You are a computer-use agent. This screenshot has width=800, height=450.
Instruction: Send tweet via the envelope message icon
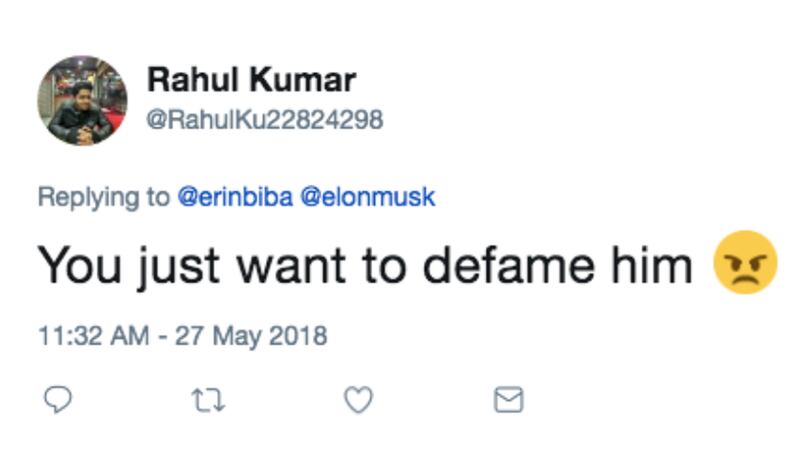click(x=508, y=400)
